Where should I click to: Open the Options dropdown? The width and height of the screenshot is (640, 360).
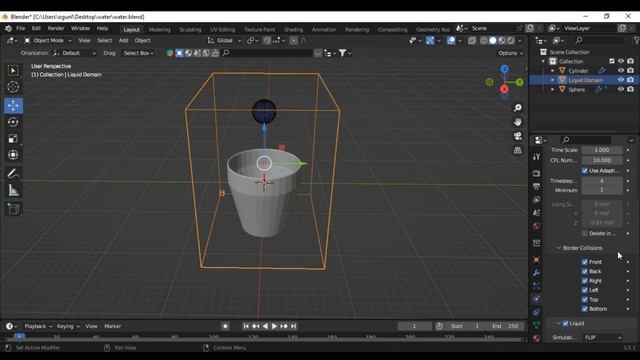(x=510, y=53)
